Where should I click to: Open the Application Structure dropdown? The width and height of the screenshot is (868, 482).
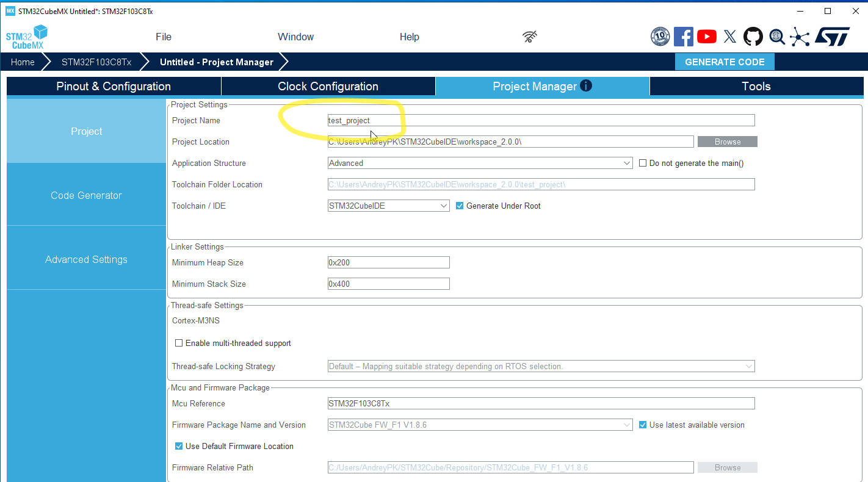click(480, 163)
